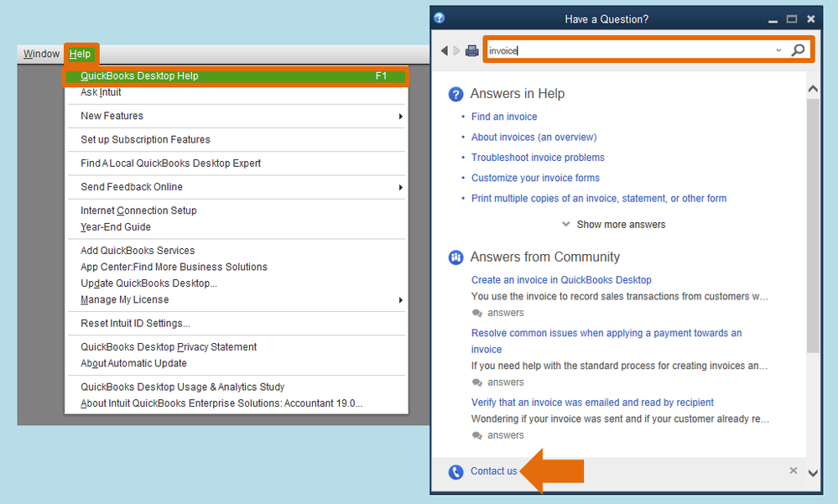Expand Manage My License submenu

pos(237,300)
